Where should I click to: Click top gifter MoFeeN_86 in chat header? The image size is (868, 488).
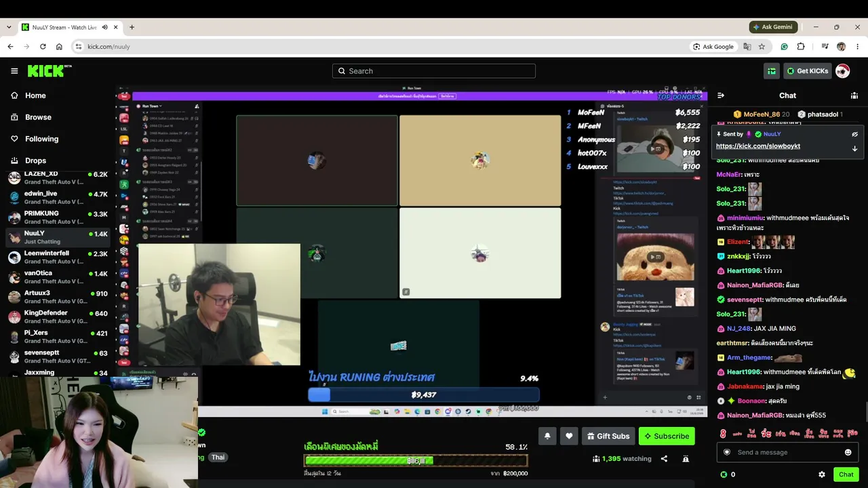point(761,115)
